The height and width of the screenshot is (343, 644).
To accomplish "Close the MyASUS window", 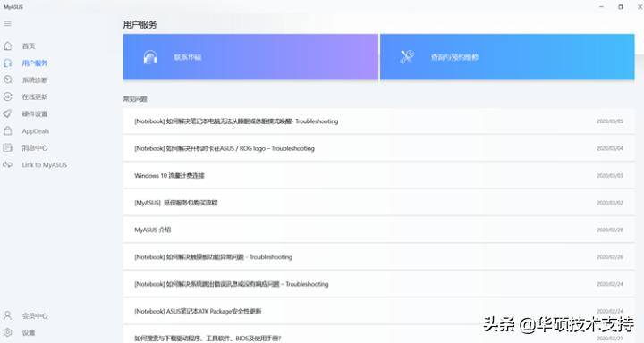I will [x=640, y=6].
